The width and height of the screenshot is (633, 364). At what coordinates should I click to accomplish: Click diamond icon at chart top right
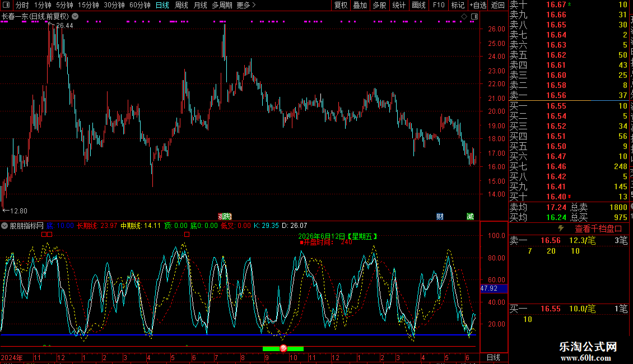point(464,17)
